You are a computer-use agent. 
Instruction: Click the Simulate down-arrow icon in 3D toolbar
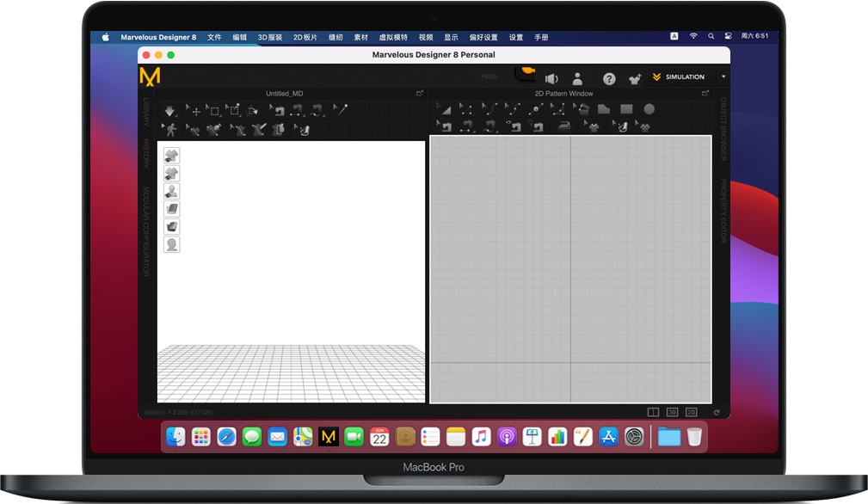pos(169,111)
